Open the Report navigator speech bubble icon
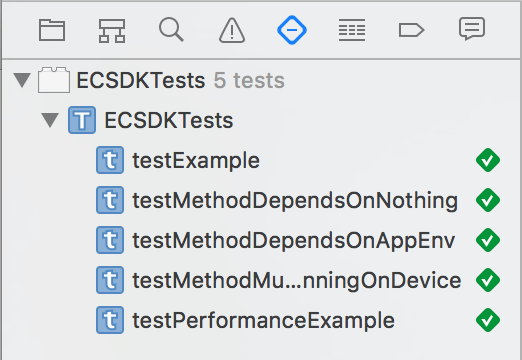Image resolution: width=522 pixels, height=360 pixels. 472,29
